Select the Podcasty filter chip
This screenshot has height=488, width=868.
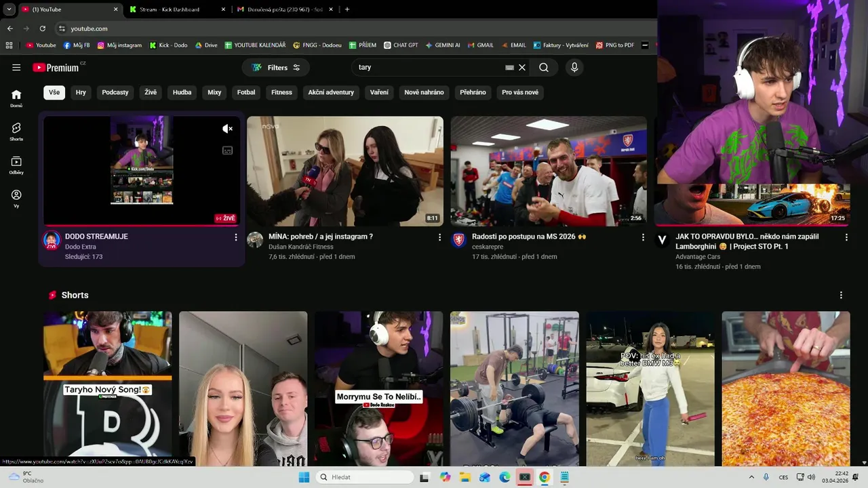(x=115, y=92)
